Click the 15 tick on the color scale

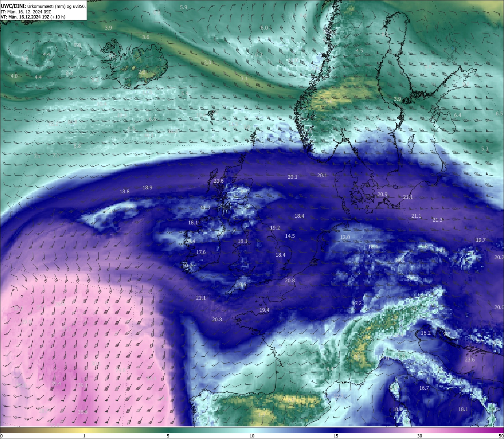(336, 436)
